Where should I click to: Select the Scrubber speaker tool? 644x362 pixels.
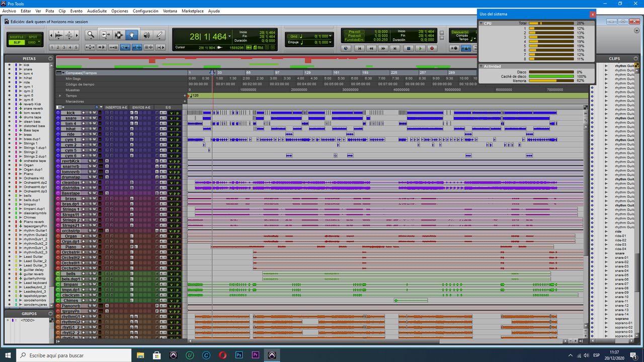tap(147, 35)
